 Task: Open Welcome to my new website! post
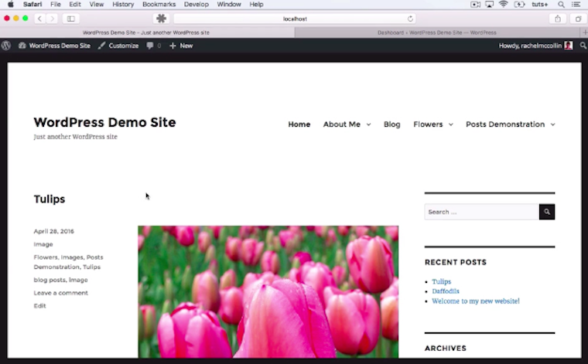(476, 301)
